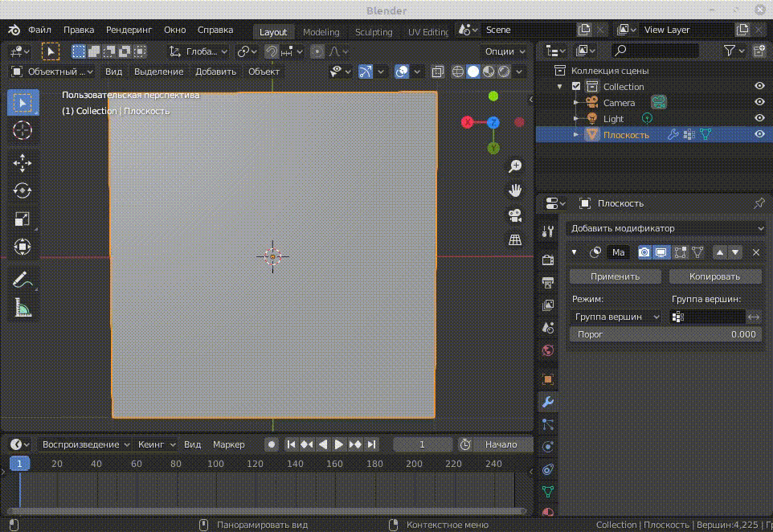773x532 pixels.
Task: Open the Рендеринг menu
Action: click(129, 30)
